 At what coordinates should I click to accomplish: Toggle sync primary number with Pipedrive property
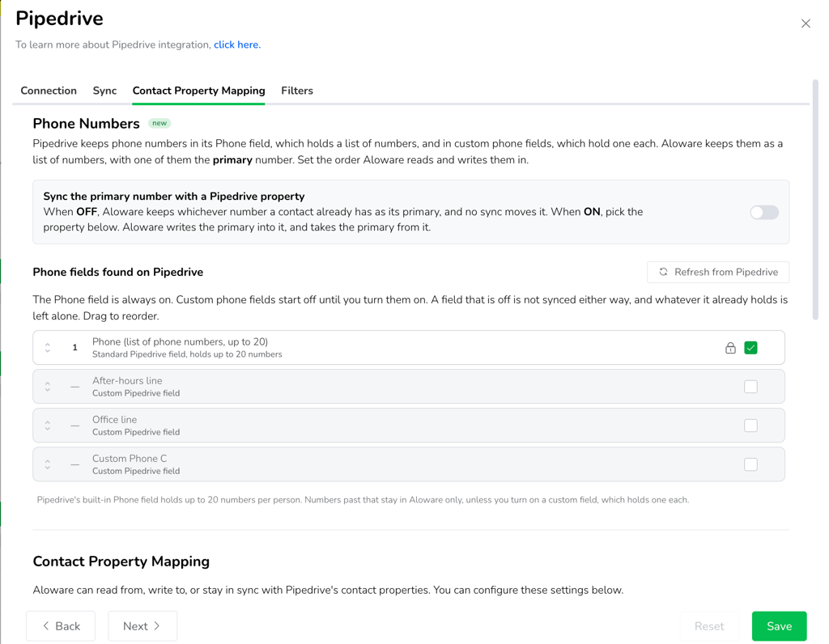764,213
